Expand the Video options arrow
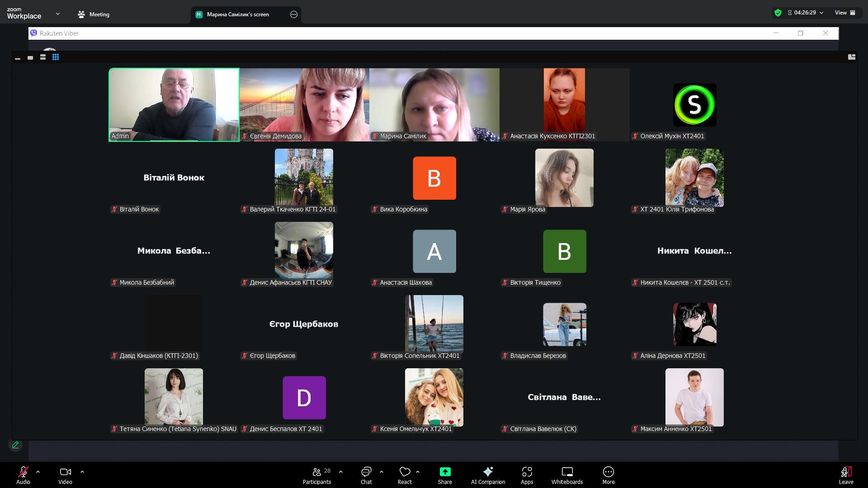 point(82,472)
